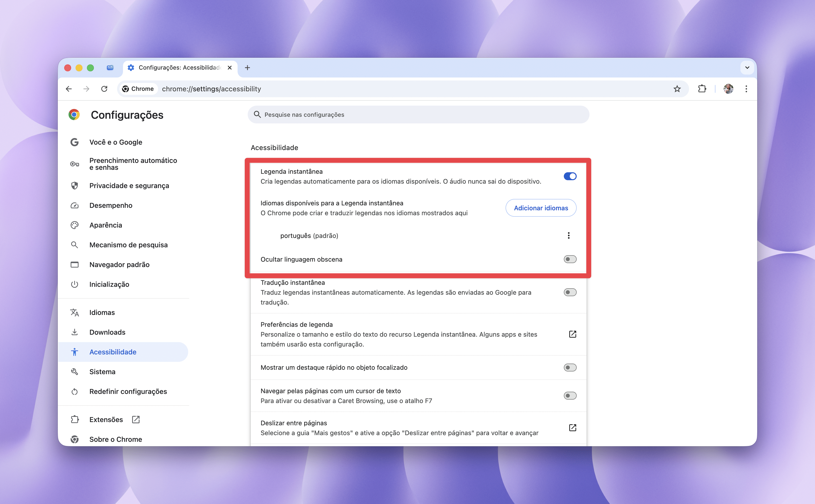The width and height of the screenshot is (815, 504).
Task: Disable the Legenda instantânea toggle
Action: coord(570,176)
